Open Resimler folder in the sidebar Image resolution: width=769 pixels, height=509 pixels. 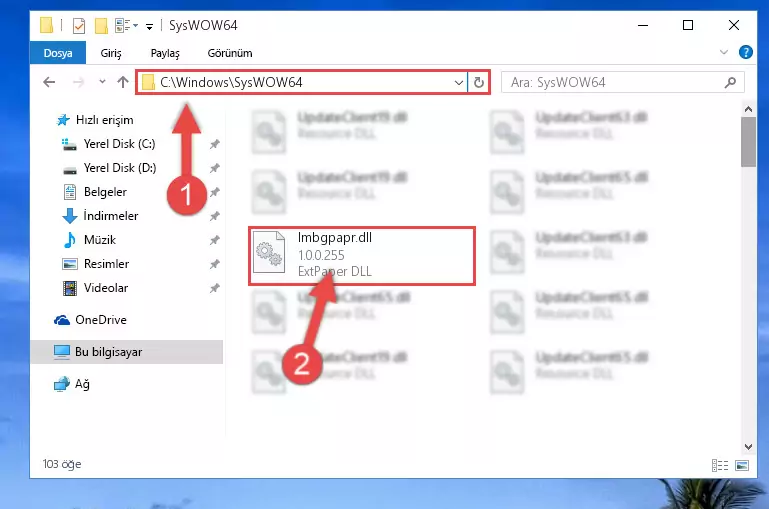pos(106,264)
